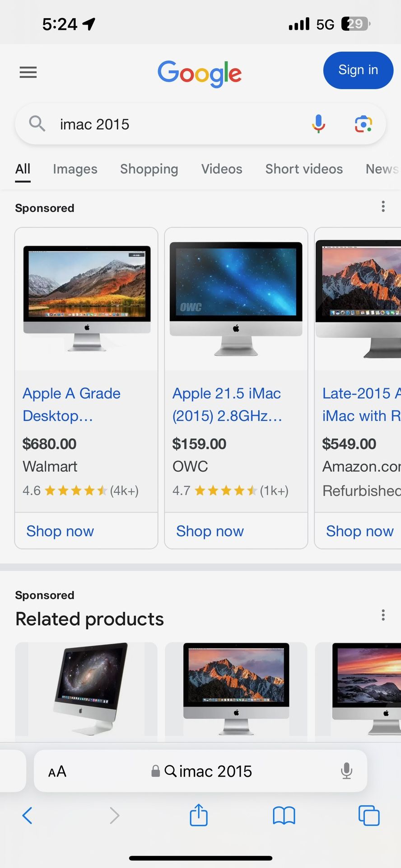Viewport: 401px width, 868px height.
Task: Open the Short videos tab
Action: [304, 169]
